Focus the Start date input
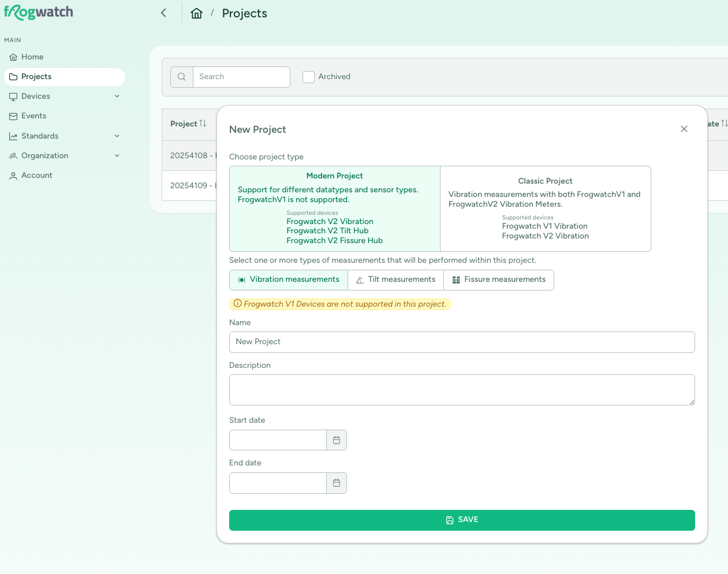 coord(278,440)
